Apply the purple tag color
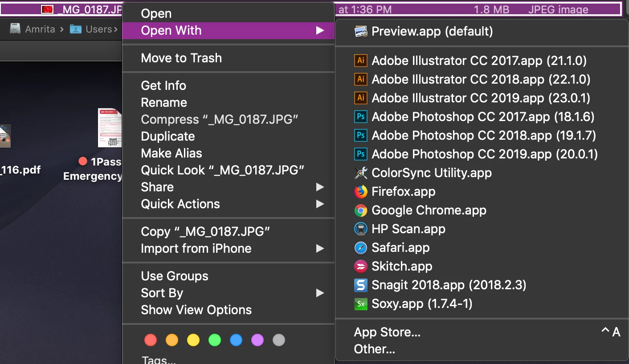Screen dimensions: 629x364 [x=257, y=340]
